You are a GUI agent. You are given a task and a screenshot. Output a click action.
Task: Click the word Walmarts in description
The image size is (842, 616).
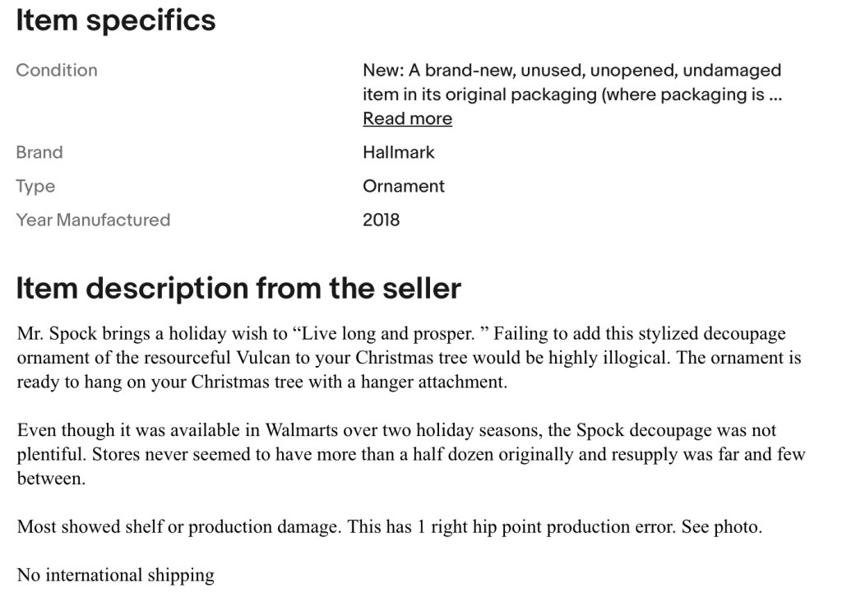pyautogui.click(x=296, y=430)
